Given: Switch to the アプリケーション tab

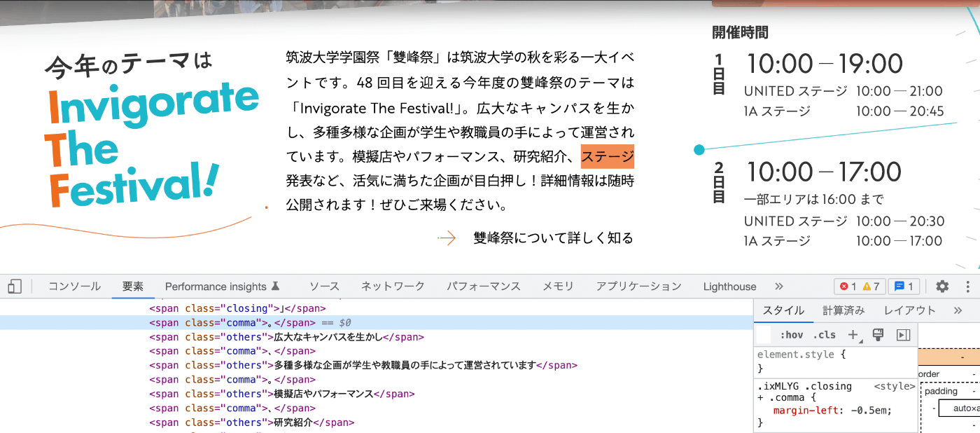Looking at the screenshot, I should tap(638, 287).
